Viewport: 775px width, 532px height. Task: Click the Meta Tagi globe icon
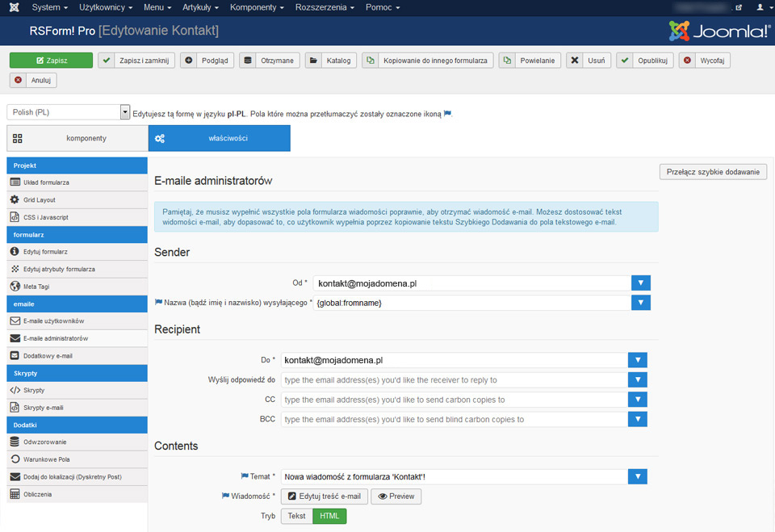point(15,287)
